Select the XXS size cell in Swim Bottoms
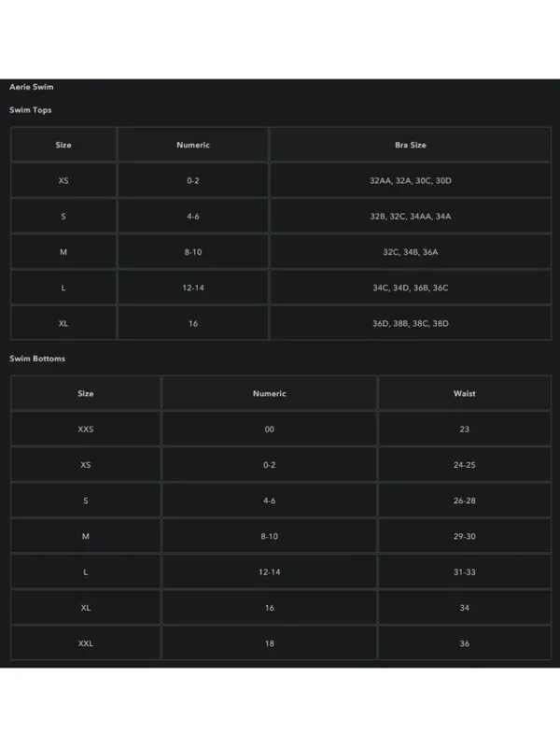Screen dimensions: 560x747 86,430
